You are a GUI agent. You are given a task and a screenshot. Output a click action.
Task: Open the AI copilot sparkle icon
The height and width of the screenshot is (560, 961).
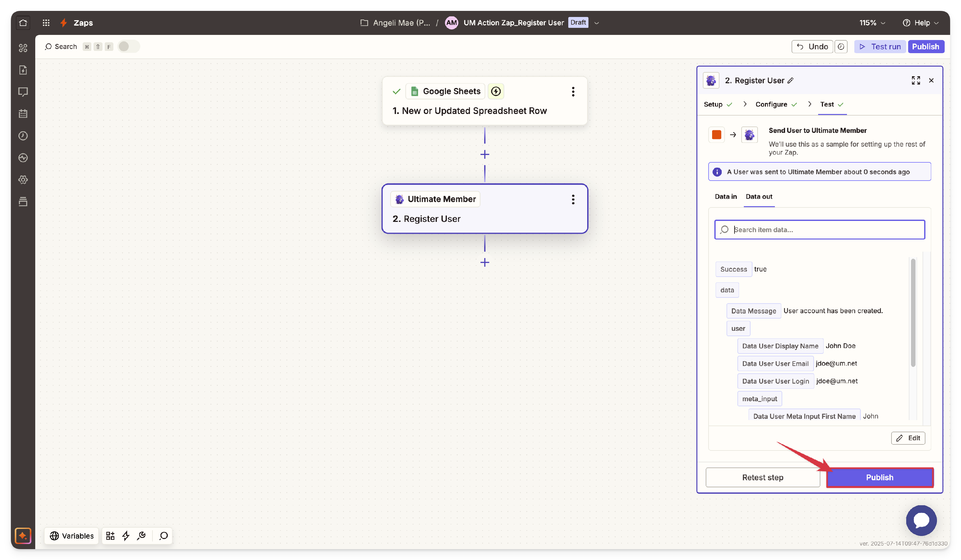pos(23,536)
